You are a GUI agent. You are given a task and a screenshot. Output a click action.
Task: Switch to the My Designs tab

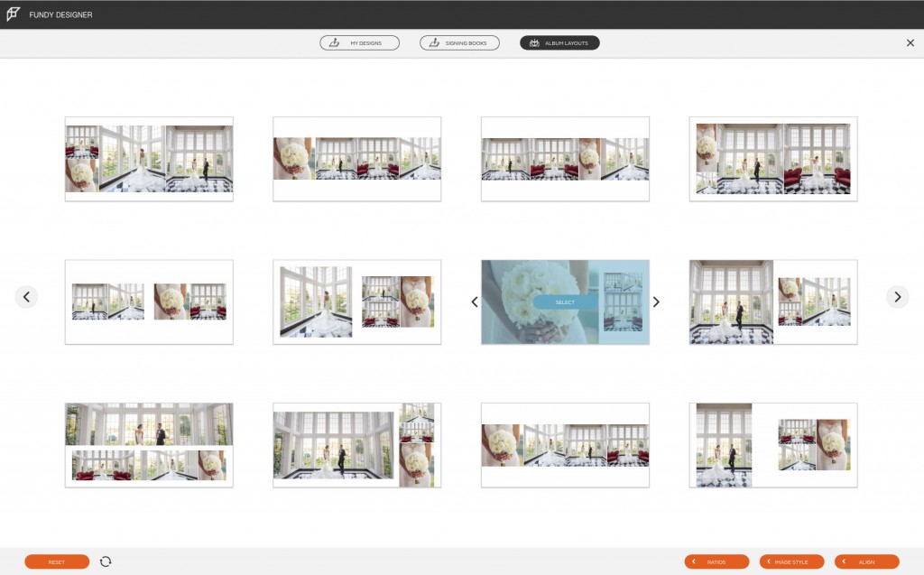tap(359, 42)
